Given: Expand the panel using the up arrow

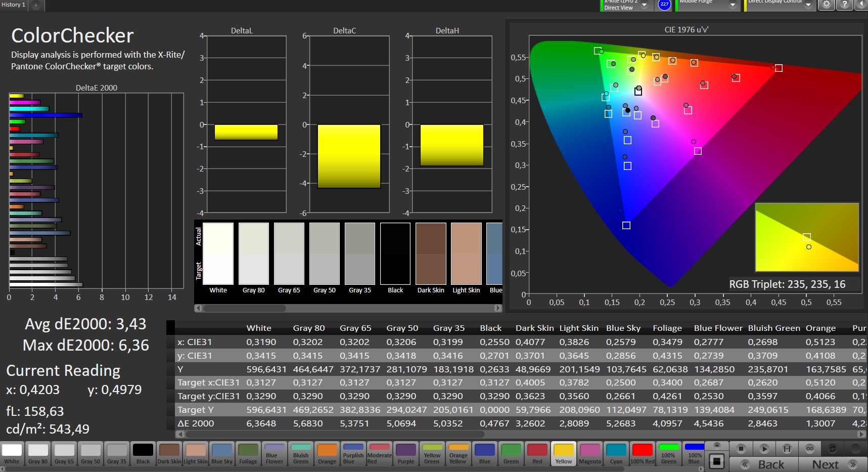Looking at the screenshot, I should pos(716,445).
